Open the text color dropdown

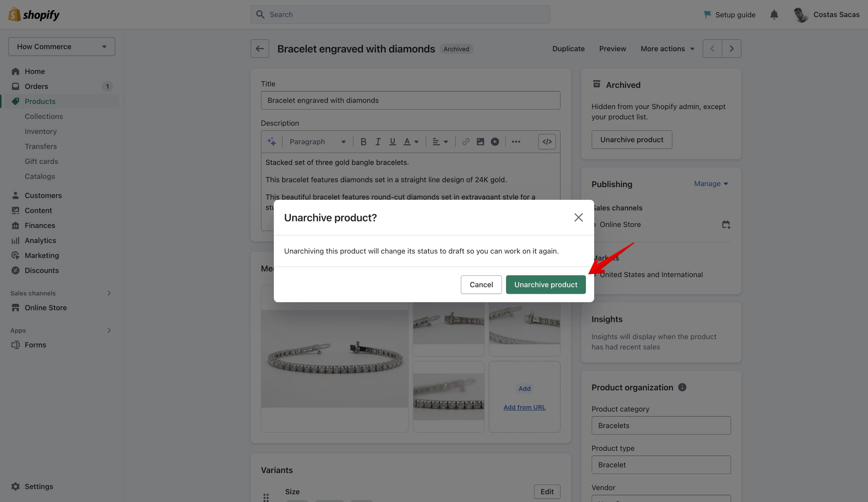coord(411,142)
